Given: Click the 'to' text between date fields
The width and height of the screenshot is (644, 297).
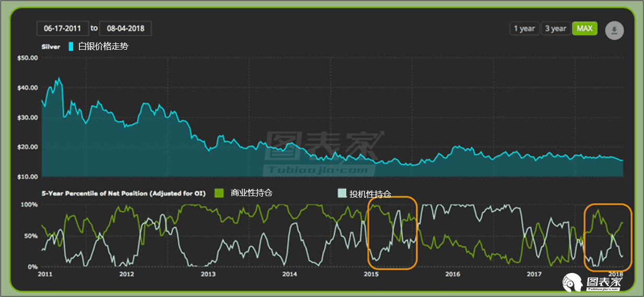Looking at the screenshot, I should [93, 28].
